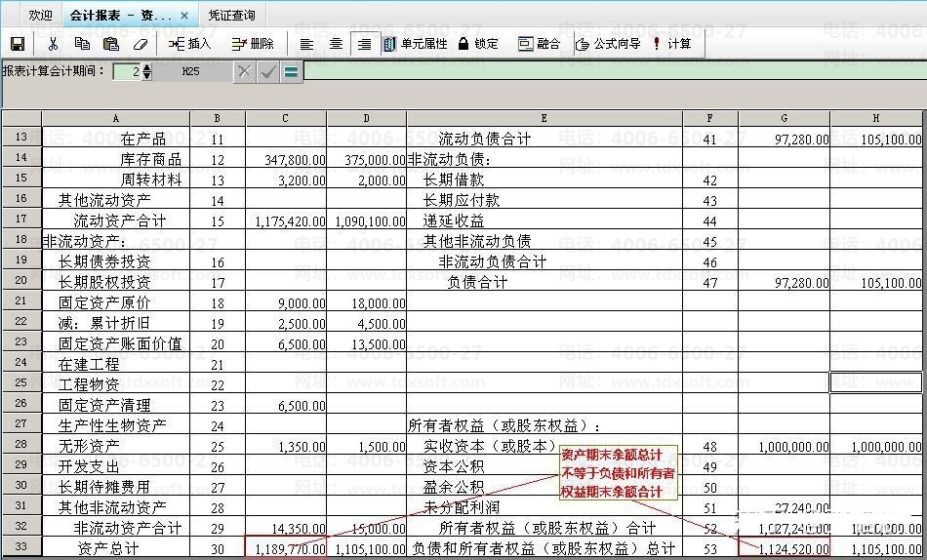The width and height of the screenshot is (927, 560).
Task: Center align cell text
Action: tap(336, 44)
